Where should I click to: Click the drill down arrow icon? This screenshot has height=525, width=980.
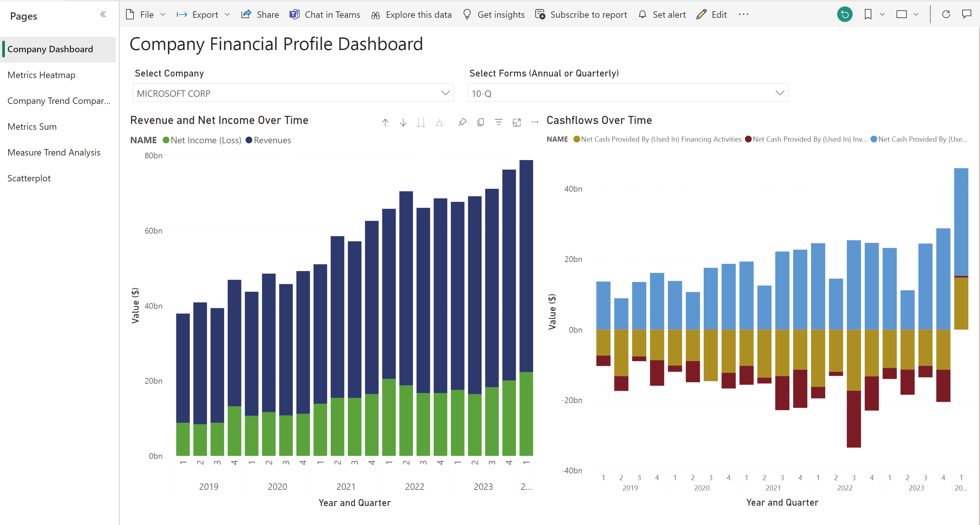click(x=403, y=123)
